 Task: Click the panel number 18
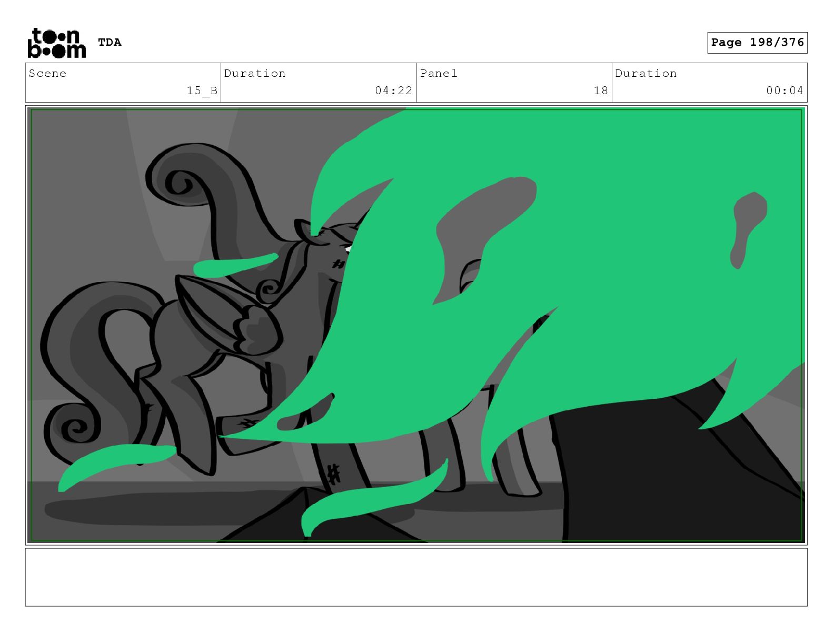(601, 90)
